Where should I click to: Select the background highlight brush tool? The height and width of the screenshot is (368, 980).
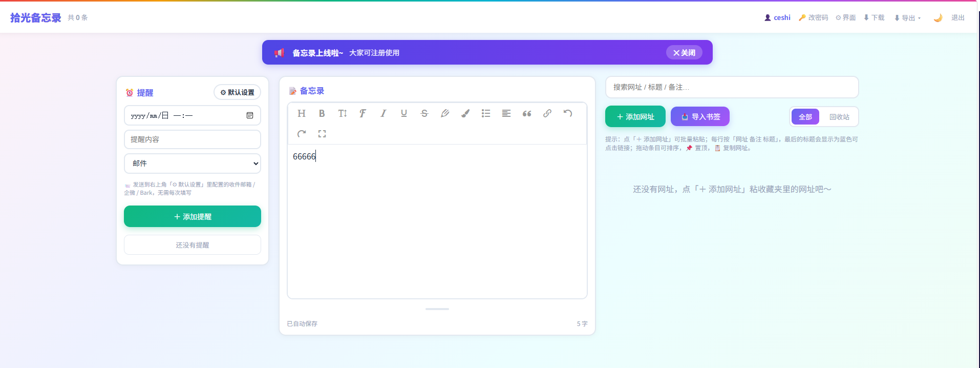point(465,113)
